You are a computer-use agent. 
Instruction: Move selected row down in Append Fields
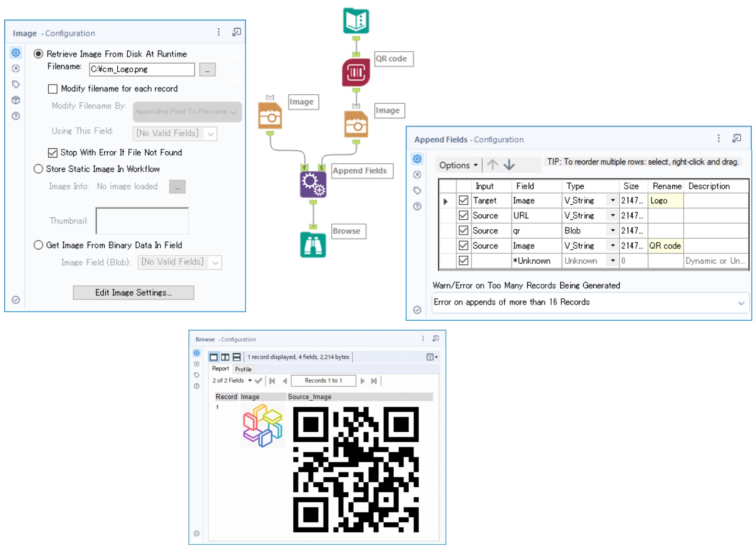pos(509,165)
